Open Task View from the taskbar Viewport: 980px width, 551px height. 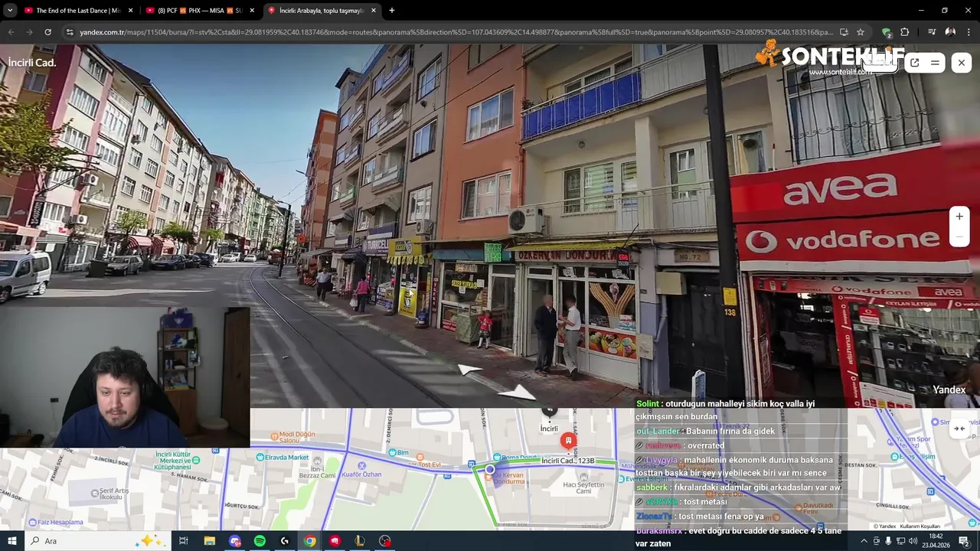(184, 541)
